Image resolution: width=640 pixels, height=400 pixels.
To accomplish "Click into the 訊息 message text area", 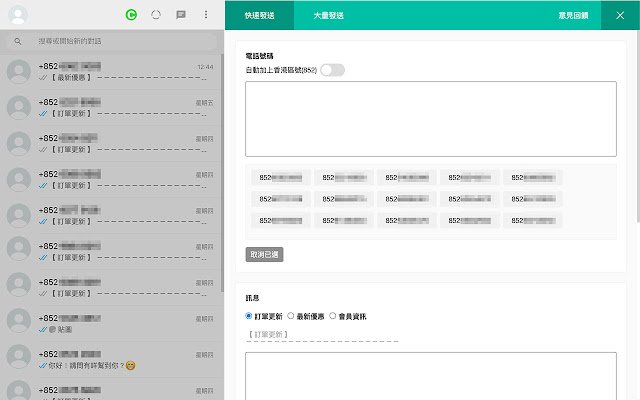I will (431, 376).
